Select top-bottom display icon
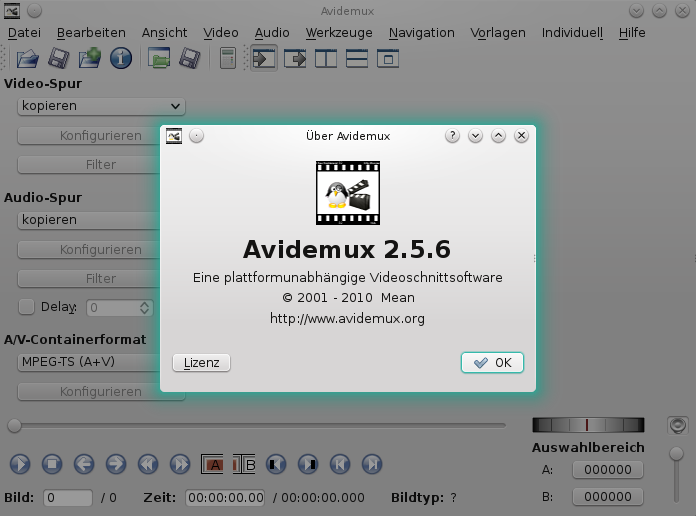696x516 pixels. point(357,59)
